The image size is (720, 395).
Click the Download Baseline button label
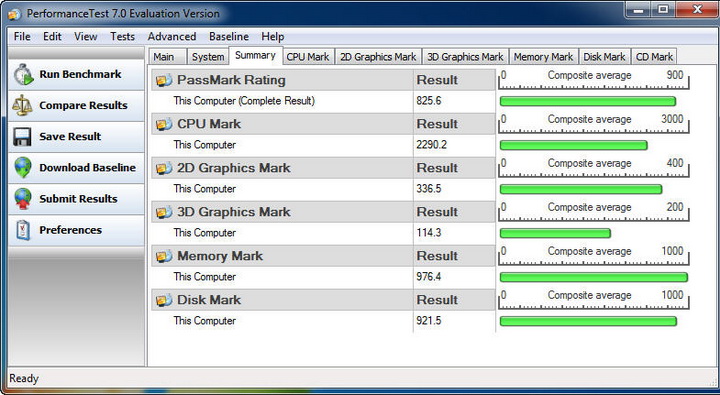pyautogui.click(x=88, y=168)
